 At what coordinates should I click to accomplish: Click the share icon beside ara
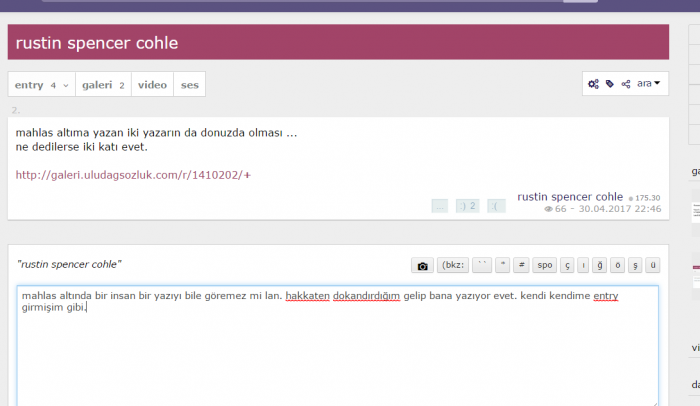tap(626, 84)
